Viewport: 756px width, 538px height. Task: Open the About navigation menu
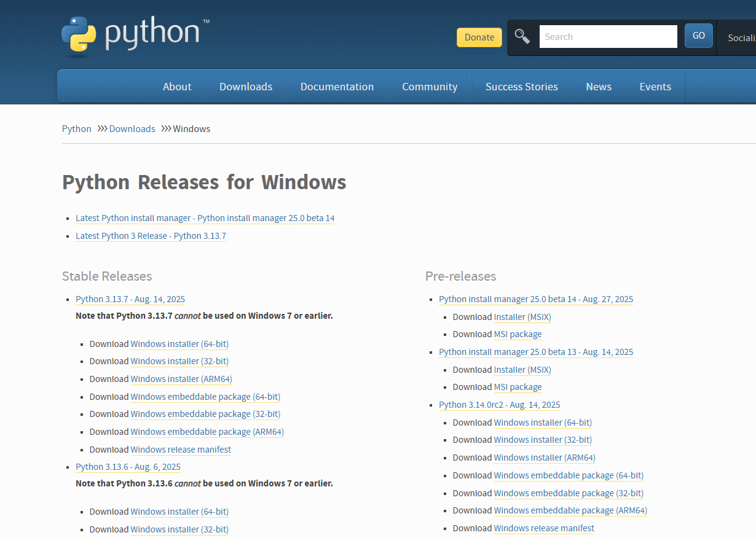pos(177,87)
